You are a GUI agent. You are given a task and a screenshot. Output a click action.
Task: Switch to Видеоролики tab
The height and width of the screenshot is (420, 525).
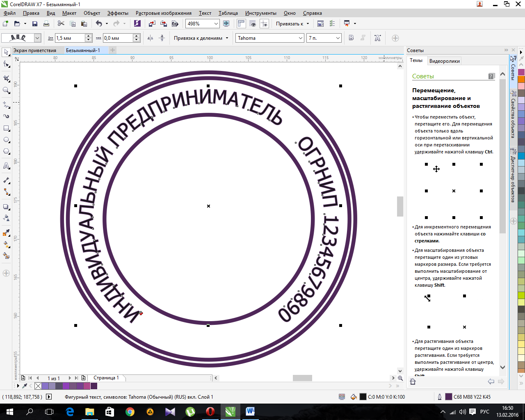(x=445, y=61)
